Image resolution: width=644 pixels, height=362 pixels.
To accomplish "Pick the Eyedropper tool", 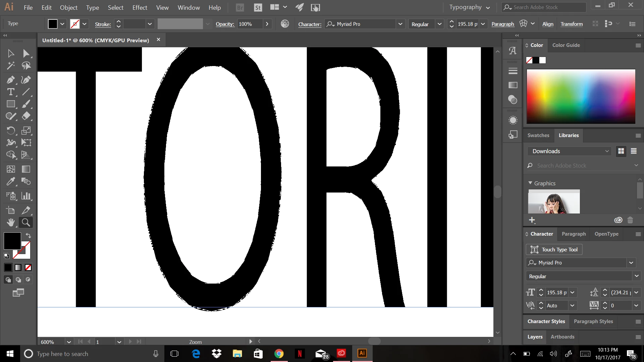I will coord(10,181).
